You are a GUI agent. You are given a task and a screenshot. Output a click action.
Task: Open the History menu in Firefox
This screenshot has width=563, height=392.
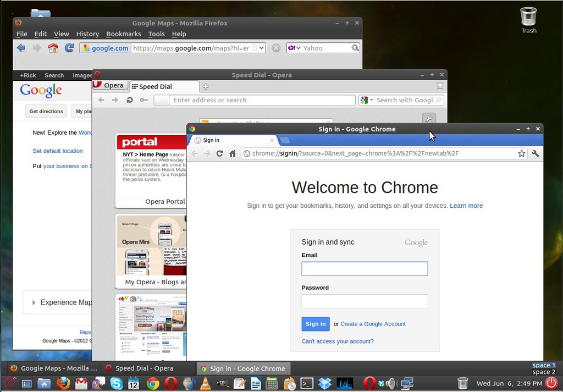point(87,34)
